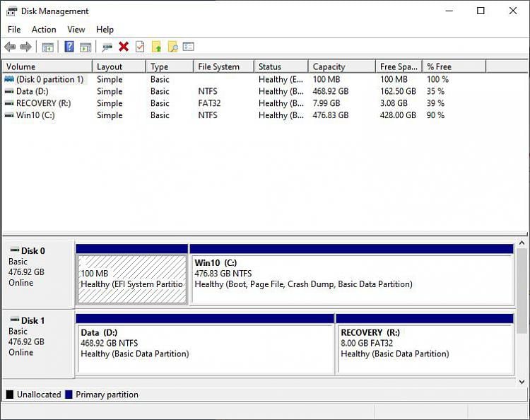
Task: Open the View menu
Action: pos(76,30)
